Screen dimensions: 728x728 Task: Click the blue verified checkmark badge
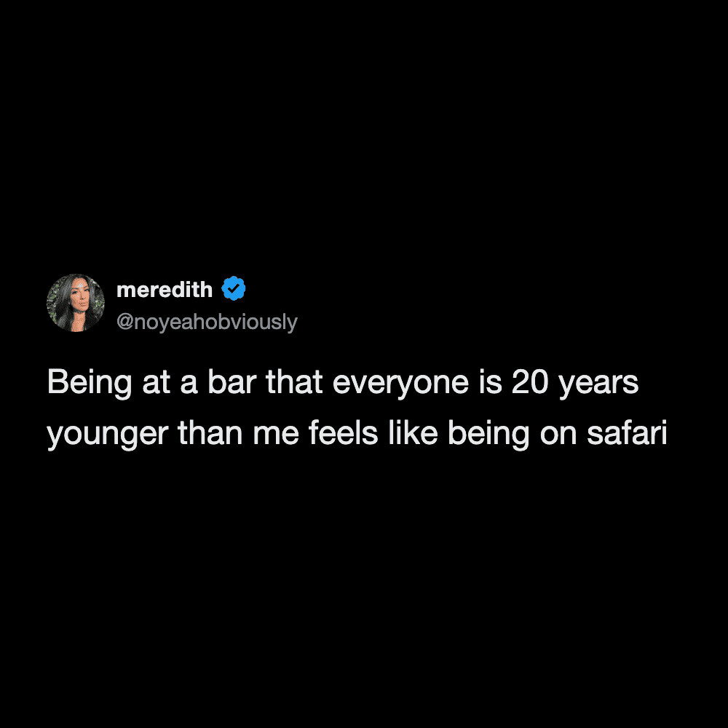click(234, 288)
